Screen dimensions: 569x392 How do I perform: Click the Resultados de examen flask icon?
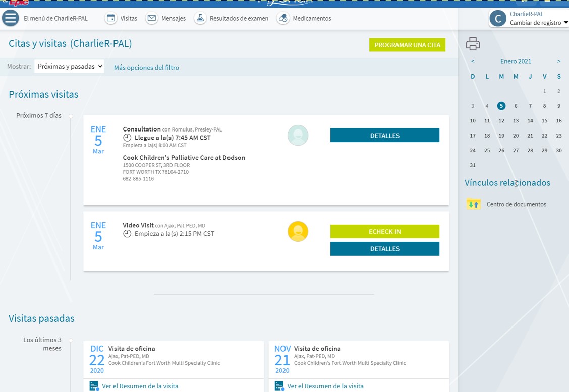coord(200,18)
